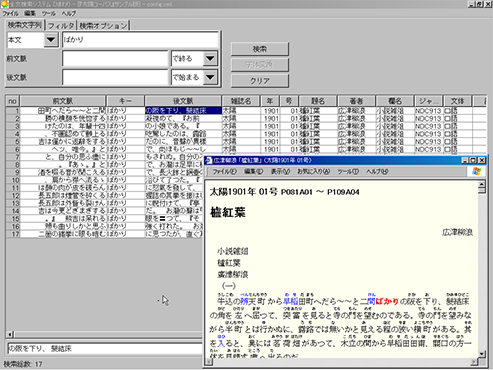This screenshot has height=370, width=493.
Task: Click the クリア button
Action: coord(260,81)
